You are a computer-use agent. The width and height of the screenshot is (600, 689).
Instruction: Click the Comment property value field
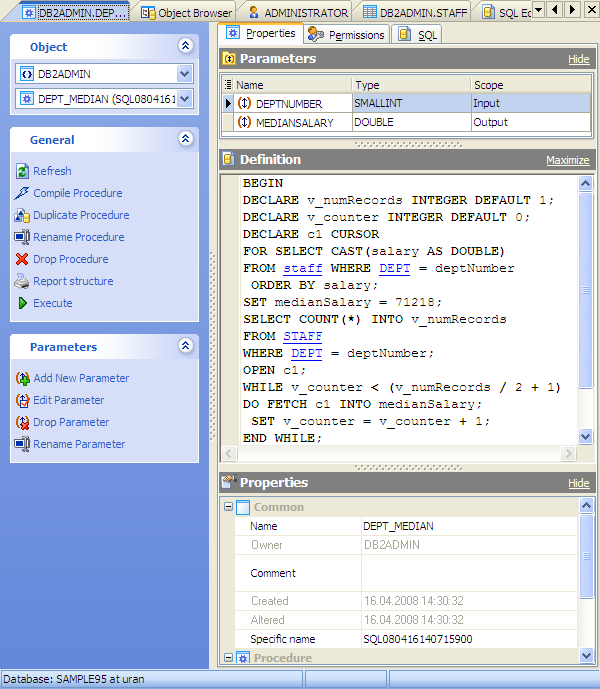[468, 574]
